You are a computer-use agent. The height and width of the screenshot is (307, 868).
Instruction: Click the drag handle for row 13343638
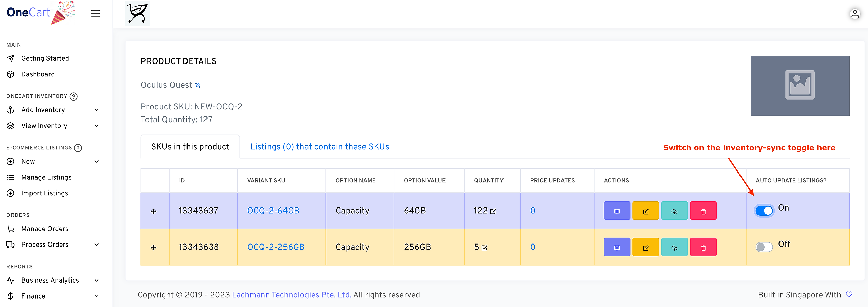point(153,248)
